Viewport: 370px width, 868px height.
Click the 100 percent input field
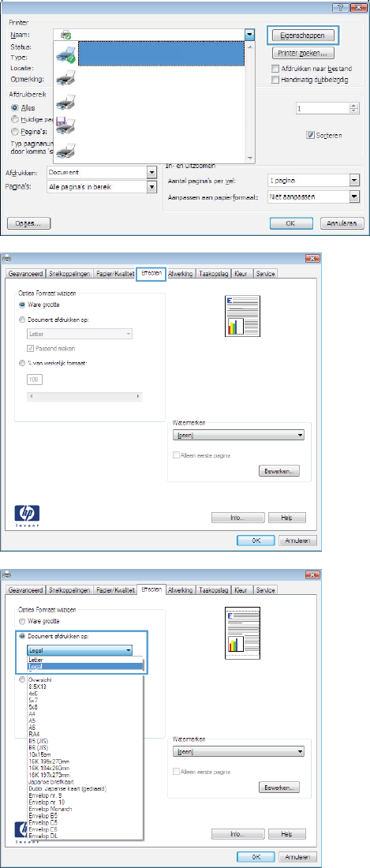(x=34, y=380)
